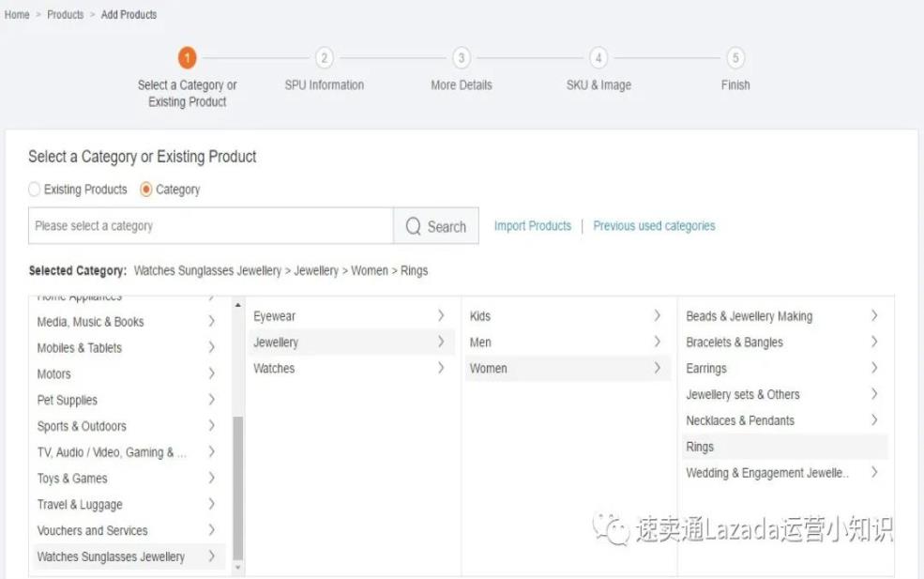The width and height of the screenshot is (924, 579).
Task: Select the Existing Products radio button
Action: point(35,190)
